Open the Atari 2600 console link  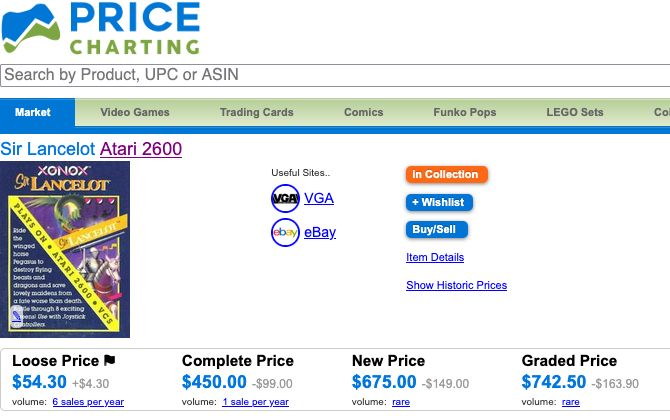click(x=141, y=149)
